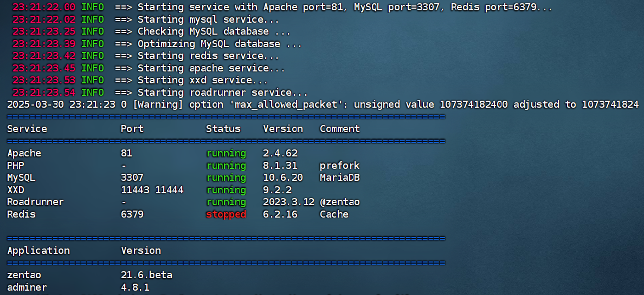Screen dimensions: 644x295
Task: Select the timestamp 23:21:23.54
Action: point(43,93)
